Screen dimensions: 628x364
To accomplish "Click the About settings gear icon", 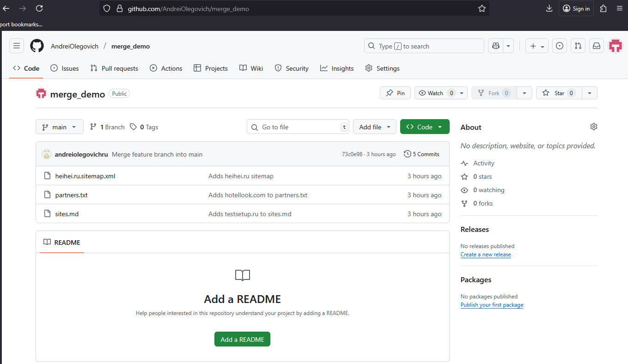I will click(x=594, y=127).
